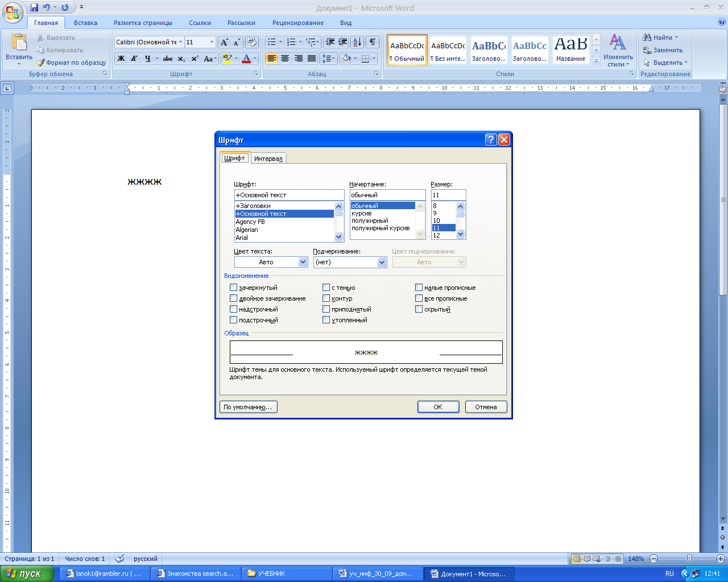This screenshot has width=728, height=582.
Task: Click the Office button
Action: tap(13, 13)
